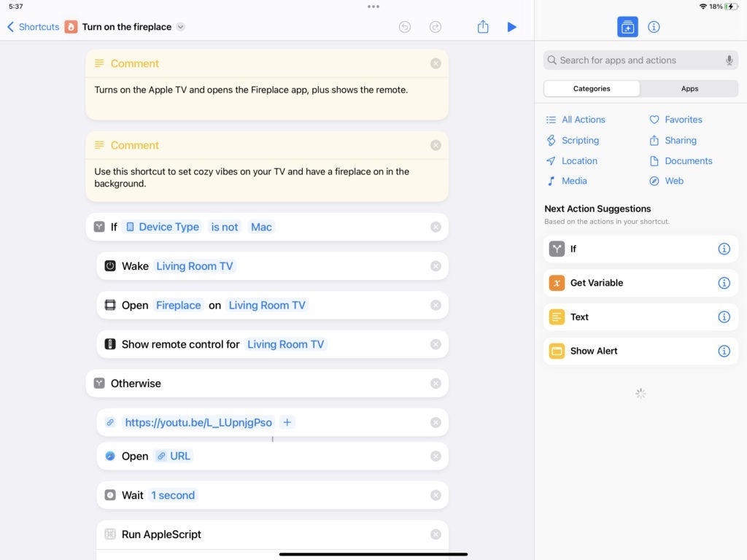Go back to Shortcuts list

pyautogui.click(x=33, y=27)
